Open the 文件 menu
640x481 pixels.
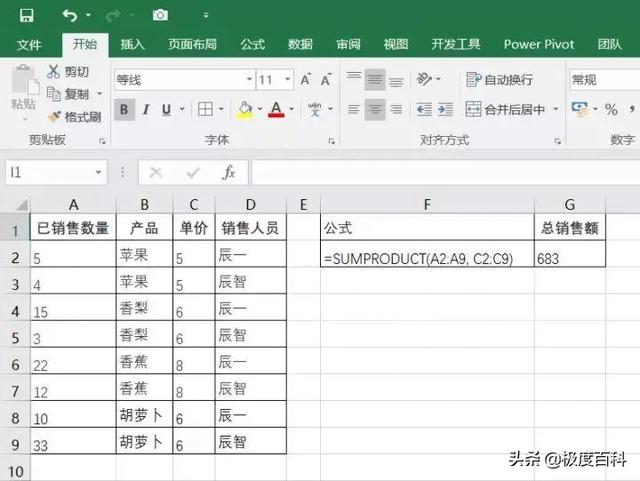(x=29, y=44)
